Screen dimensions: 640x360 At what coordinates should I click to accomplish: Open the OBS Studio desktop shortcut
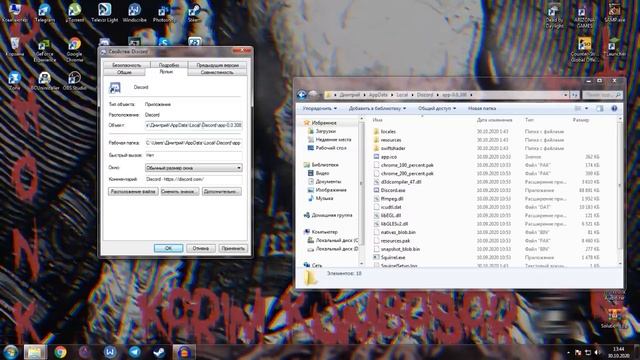tap(74, 80)
